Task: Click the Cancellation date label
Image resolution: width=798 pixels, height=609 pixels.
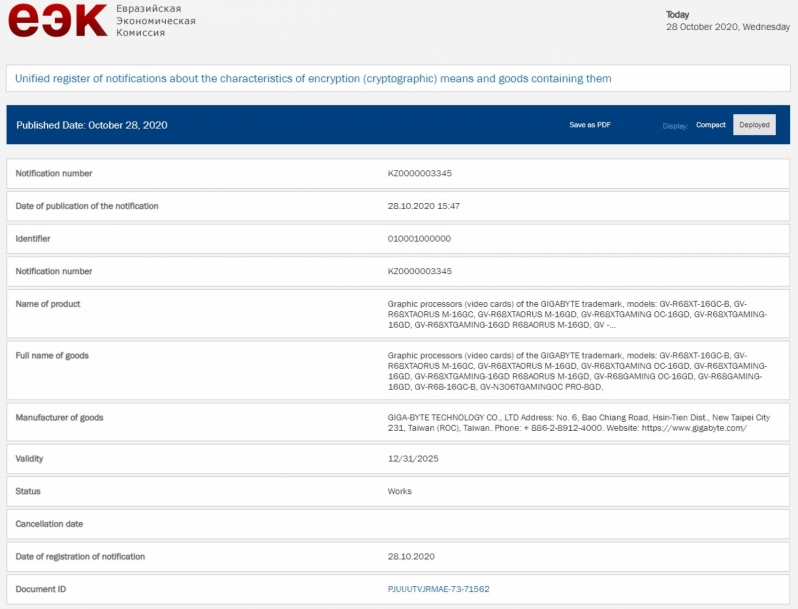Action: pos(49,524)
